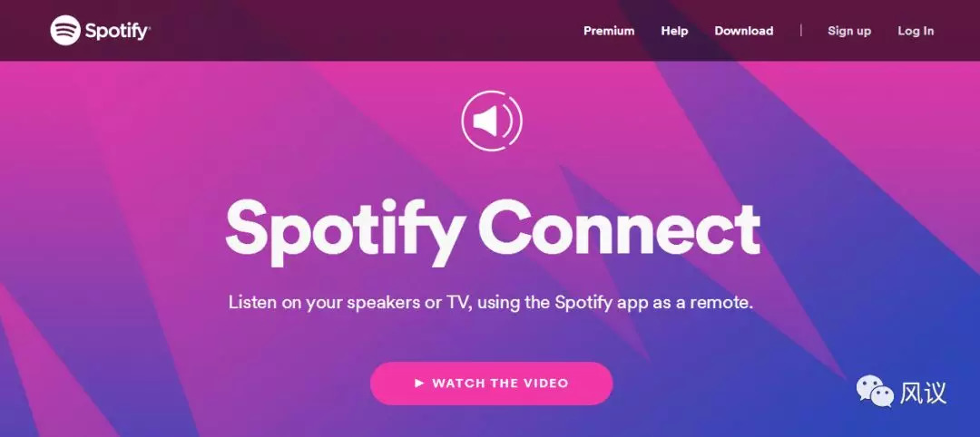Open the Premium page from navigation
Viewport: 980px width, 437px height.
609,31
